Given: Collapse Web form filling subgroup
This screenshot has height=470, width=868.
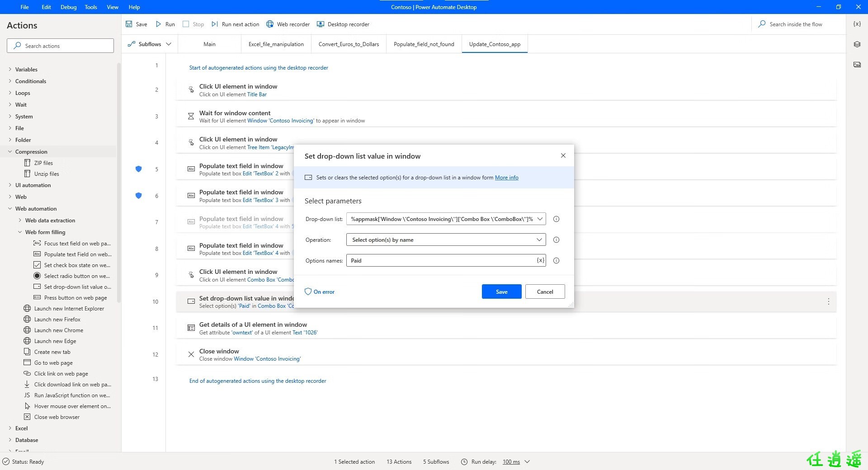Looking at the screenshot, I should coord(20,232).
